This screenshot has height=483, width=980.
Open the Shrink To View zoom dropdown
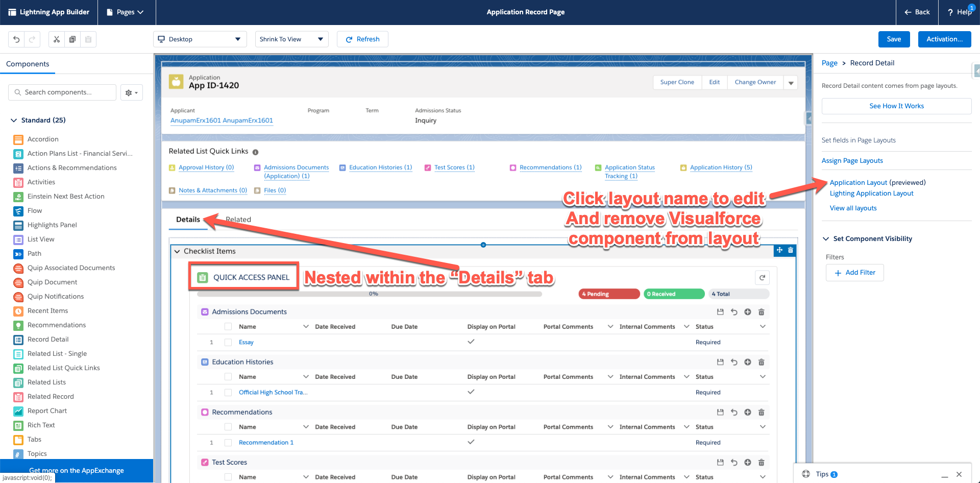291,39
